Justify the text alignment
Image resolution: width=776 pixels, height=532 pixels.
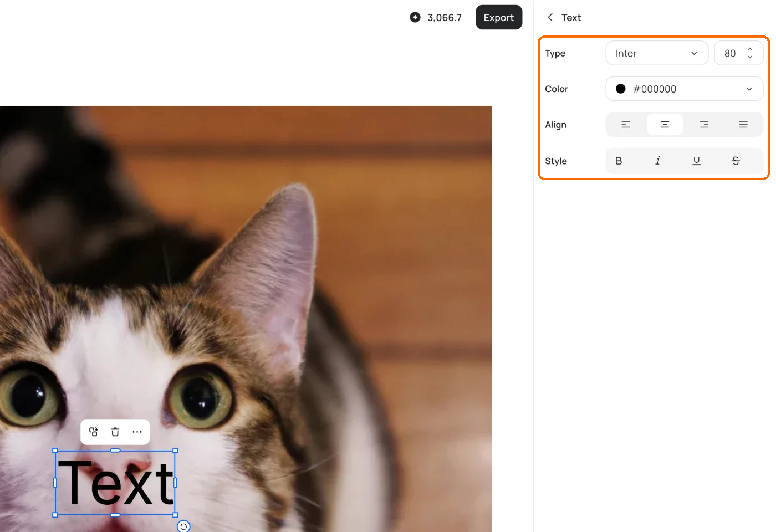pyautogui.click(x=743, y=125)
